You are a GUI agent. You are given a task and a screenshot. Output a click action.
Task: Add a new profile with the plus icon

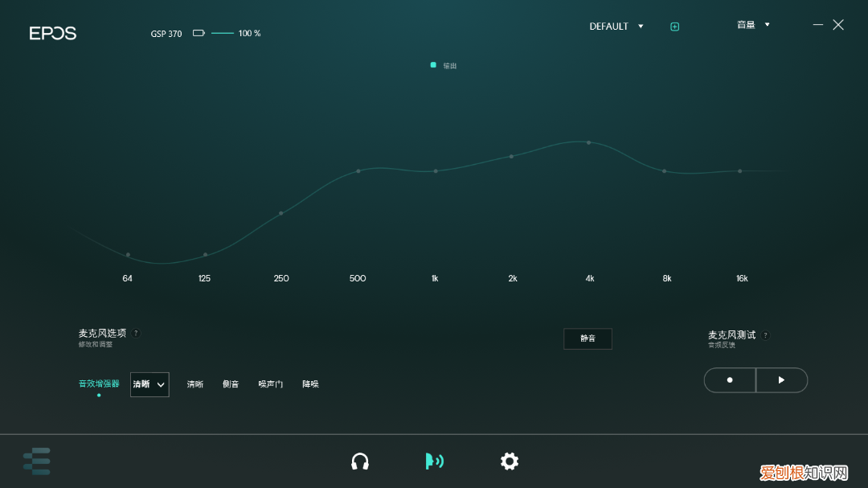pyautogui.click(x=674, y=26)
